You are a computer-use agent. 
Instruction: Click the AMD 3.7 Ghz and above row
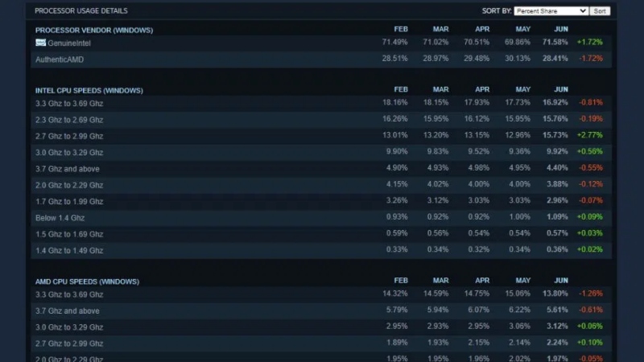pos(67,311)
